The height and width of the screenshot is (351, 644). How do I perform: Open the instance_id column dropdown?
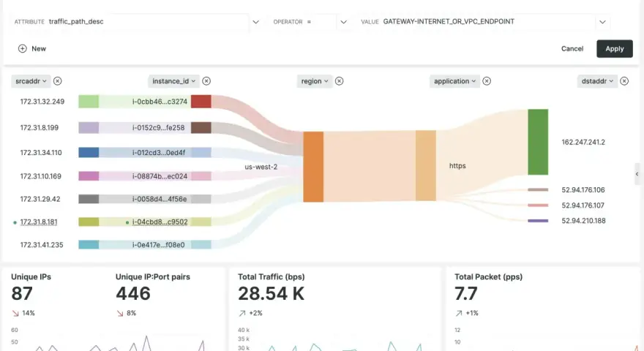[x=173, y=81]
